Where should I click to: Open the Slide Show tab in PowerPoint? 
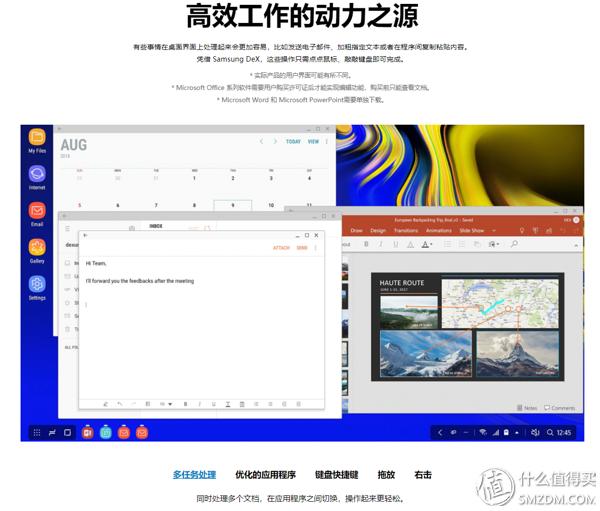pos(472,230)
